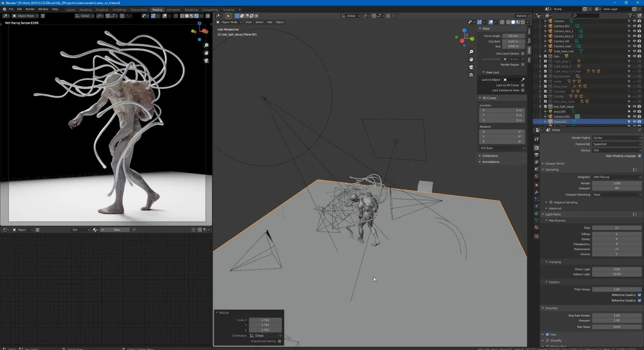644x350 pixels.
Task: Toggle Open Shading Language checkbox
Action: [639, 156]
